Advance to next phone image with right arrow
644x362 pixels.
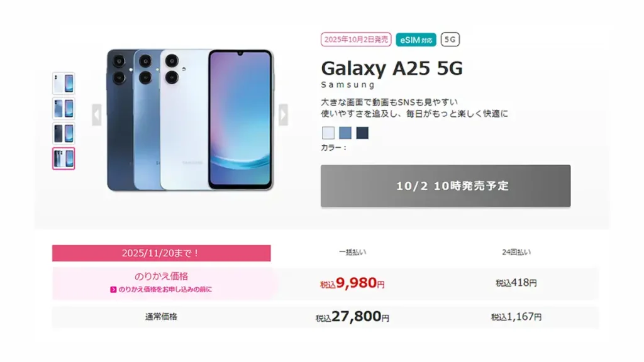click(283, 115)
